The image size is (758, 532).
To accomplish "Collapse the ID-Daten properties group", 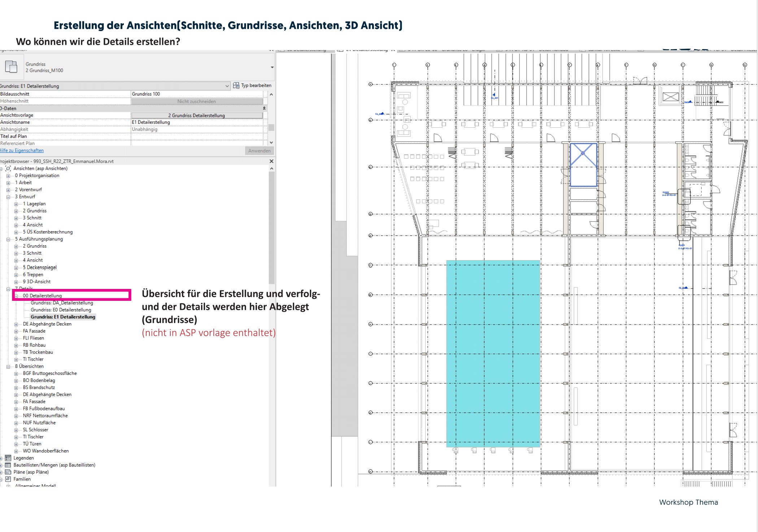I will 264,108.
